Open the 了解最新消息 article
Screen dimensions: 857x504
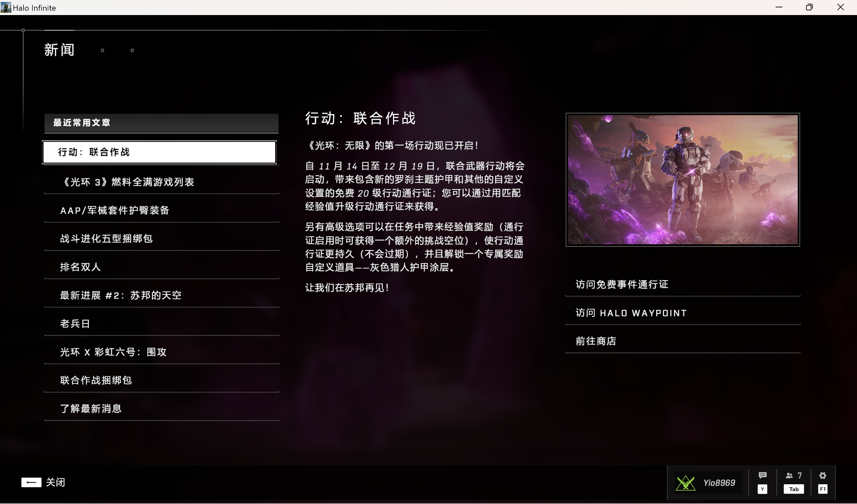162,408
